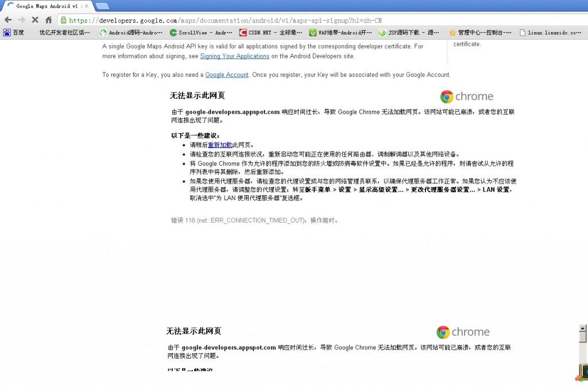Click the upper chrome logo in error frame
Viewport: 588px width, 385px height.
tap(466, 96)
